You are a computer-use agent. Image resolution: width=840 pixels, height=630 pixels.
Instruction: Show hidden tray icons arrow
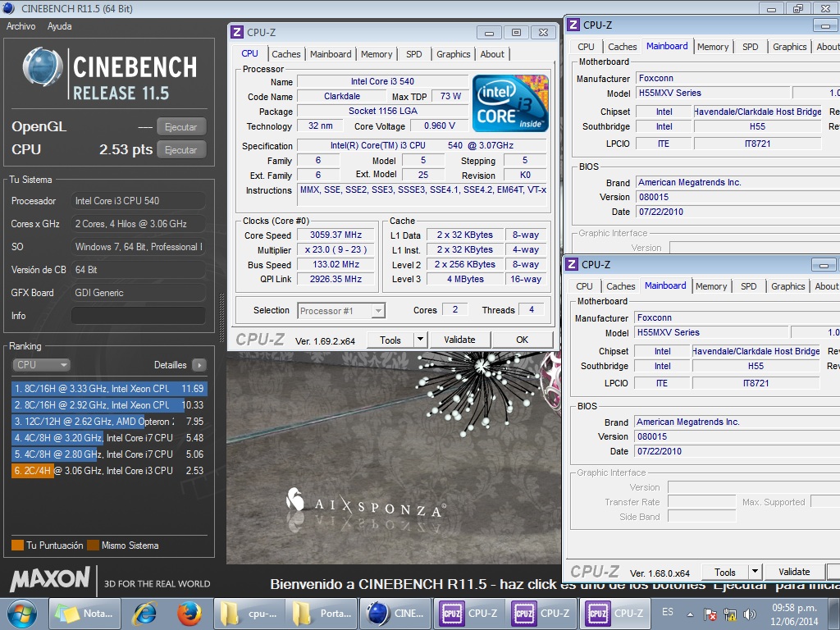pos(691,614)
